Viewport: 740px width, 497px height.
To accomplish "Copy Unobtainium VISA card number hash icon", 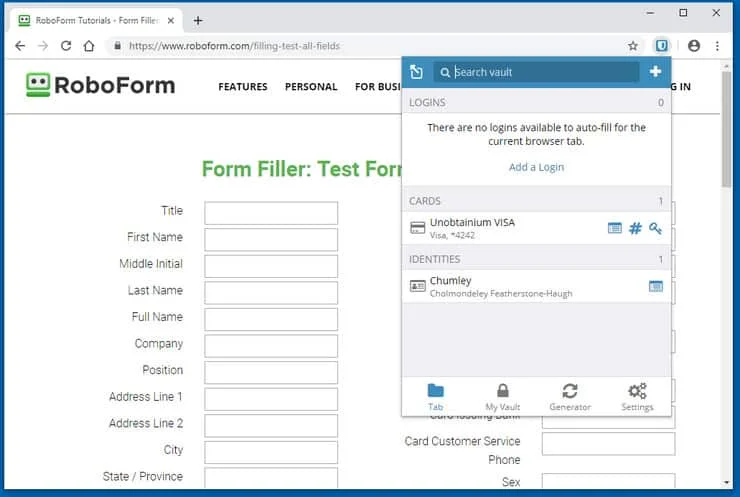I will pos(635,228).
